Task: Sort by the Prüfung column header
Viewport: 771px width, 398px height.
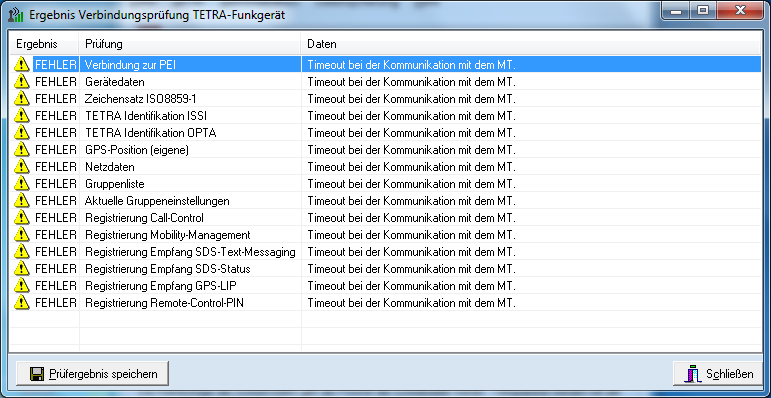Action: tap(190, 44)
